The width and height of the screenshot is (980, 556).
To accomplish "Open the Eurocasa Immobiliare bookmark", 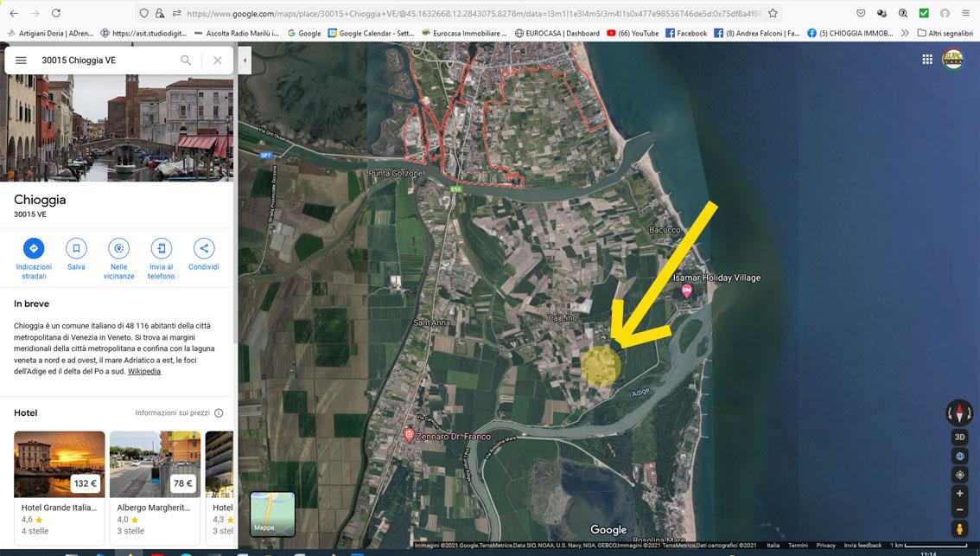I will coord(464,33).
